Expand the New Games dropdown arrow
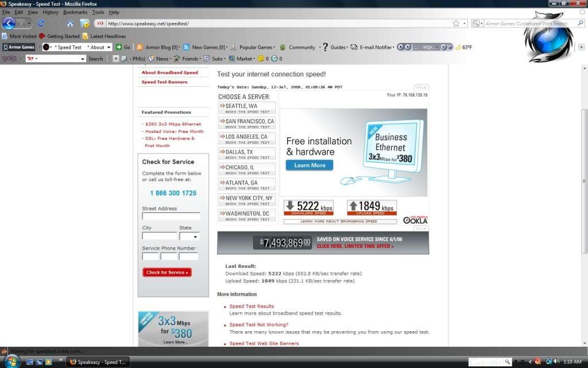The height and width of the screenshot is (368, 588). point(227,47)
